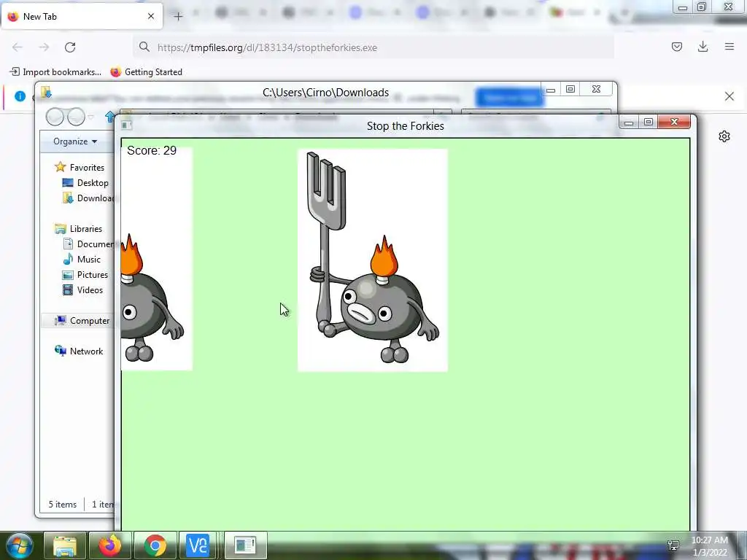
Task: Open a new Firefox tab
Action: (x=178, y=17)
